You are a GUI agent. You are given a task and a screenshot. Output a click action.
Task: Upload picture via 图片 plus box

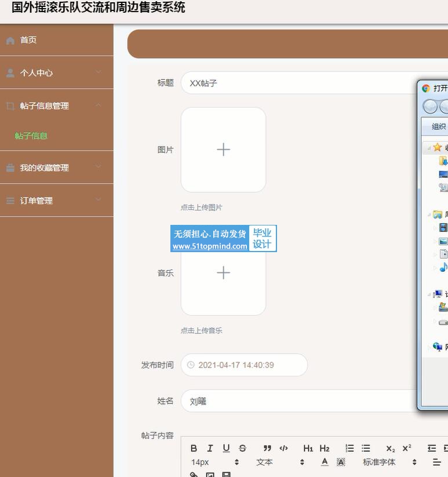224,150
